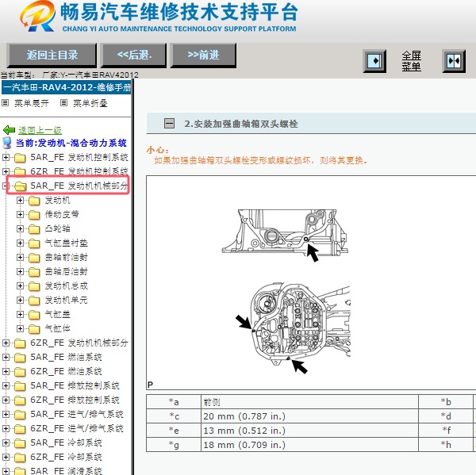Viewport: 476px width, 475px height.
Task: Click the 气缸盖衬垫 folder icon
Action: pos(34,243)
